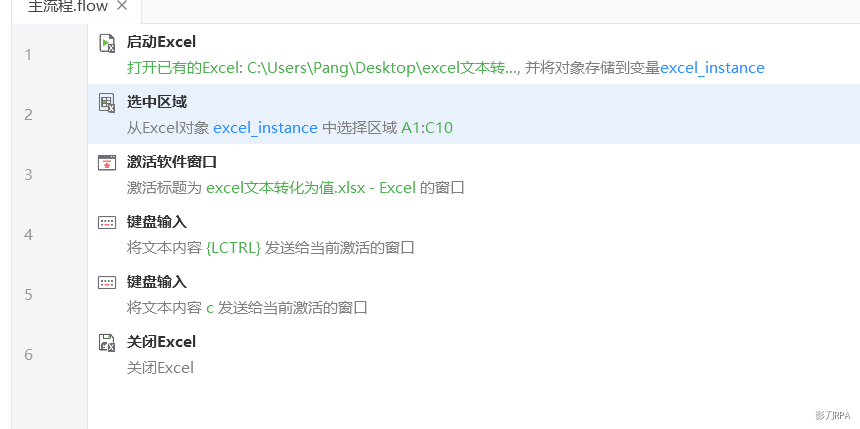Select the 激活软件窗口 step title
The width and height of the screenshot is (860, 429).
tap(172, 162)
